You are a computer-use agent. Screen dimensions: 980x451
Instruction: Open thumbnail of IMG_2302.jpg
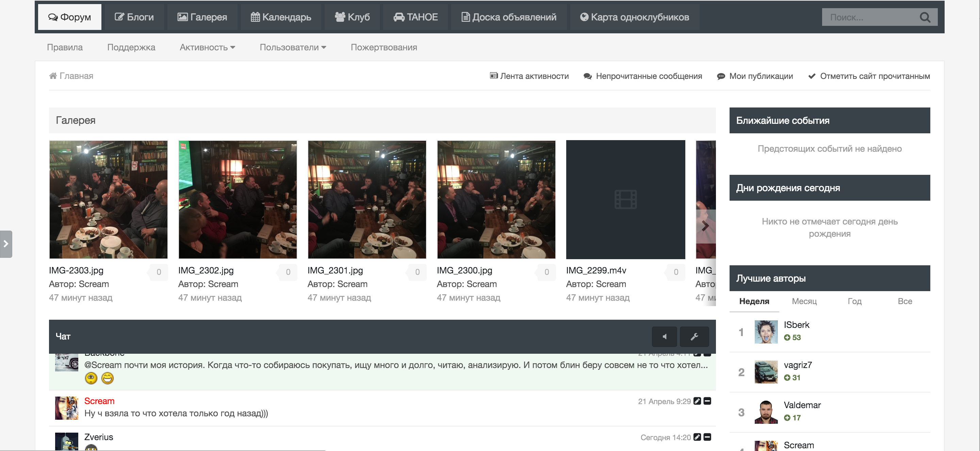pyautogui.click(x=238, y=200)
